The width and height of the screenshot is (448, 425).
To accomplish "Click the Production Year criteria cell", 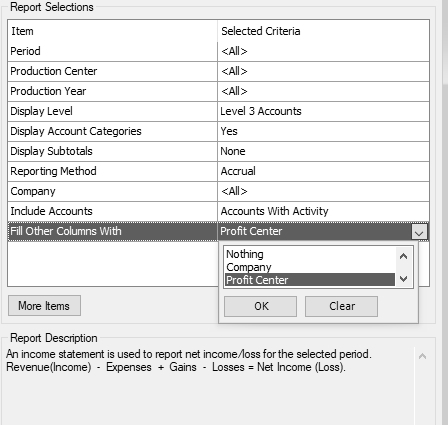I will pos(323,91).
